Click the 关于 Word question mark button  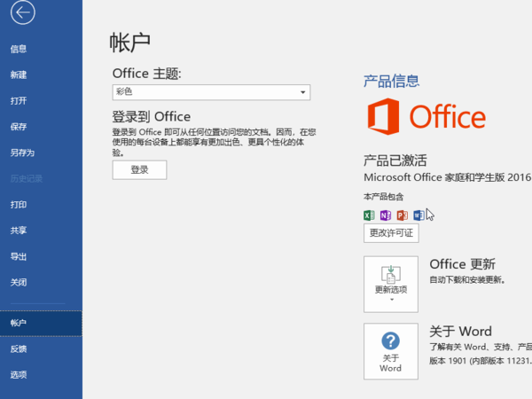pos(391,351)
